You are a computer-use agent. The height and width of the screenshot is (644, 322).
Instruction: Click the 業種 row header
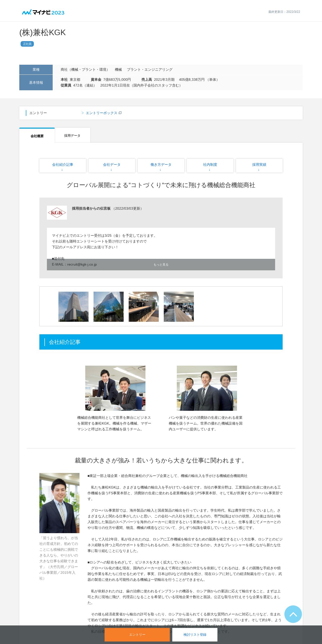point(36,69)
